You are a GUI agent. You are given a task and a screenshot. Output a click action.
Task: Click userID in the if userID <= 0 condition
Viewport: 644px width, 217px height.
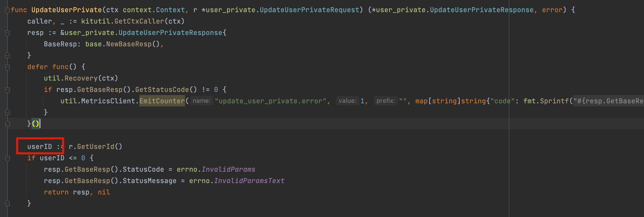52,158
